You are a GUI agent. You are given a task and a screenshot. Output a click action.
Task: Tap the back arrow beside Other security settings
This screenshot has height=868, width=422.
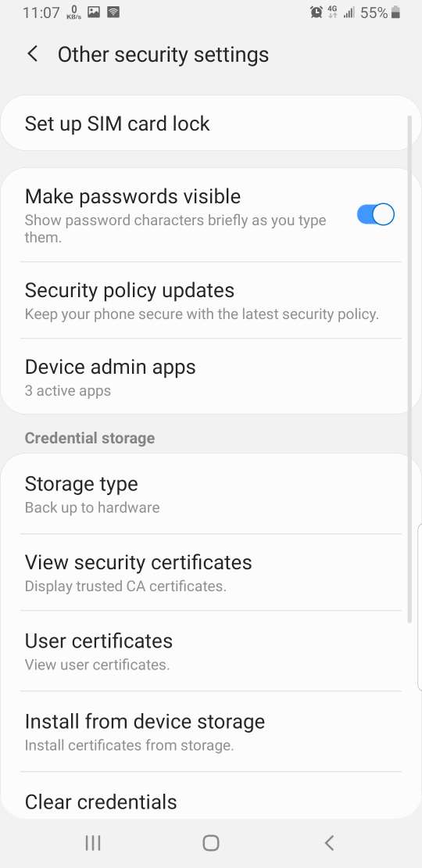pyautogui.click(x=33, y=54)
